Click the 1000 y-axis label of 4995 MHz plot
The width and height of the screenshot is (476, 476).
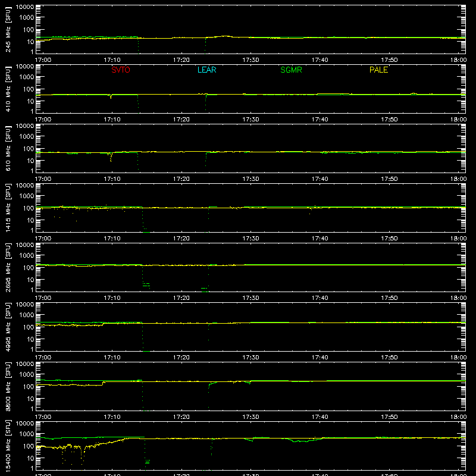point(27,315)
